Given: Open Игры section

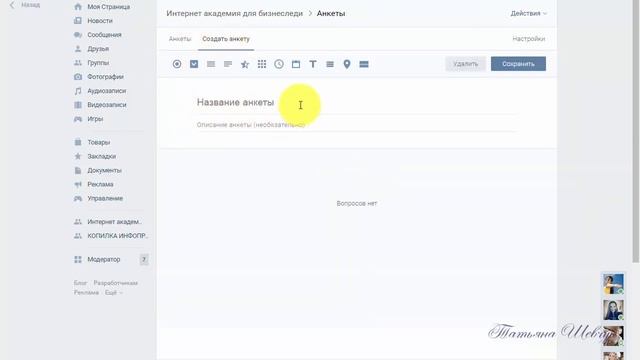Looking at the screenshot, I should tap(95, 119).
